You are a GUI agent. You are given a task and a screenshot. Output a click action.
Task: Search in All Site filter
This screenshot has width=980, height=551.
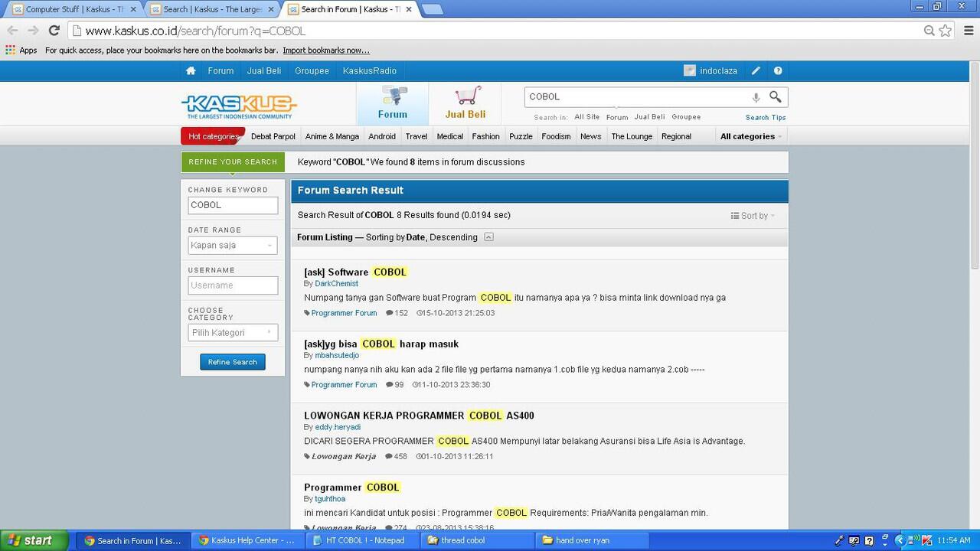[x=587, y=117]
